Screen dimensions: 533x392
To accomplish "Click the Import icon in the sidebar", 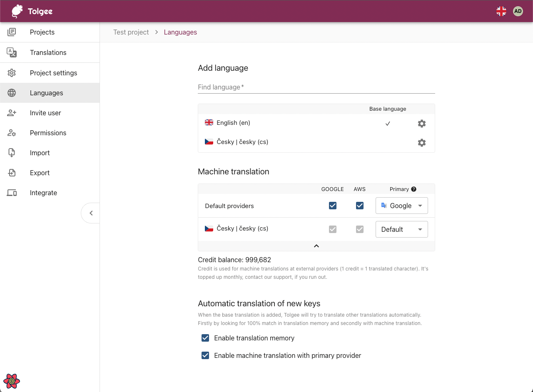I will click(12, 153).
